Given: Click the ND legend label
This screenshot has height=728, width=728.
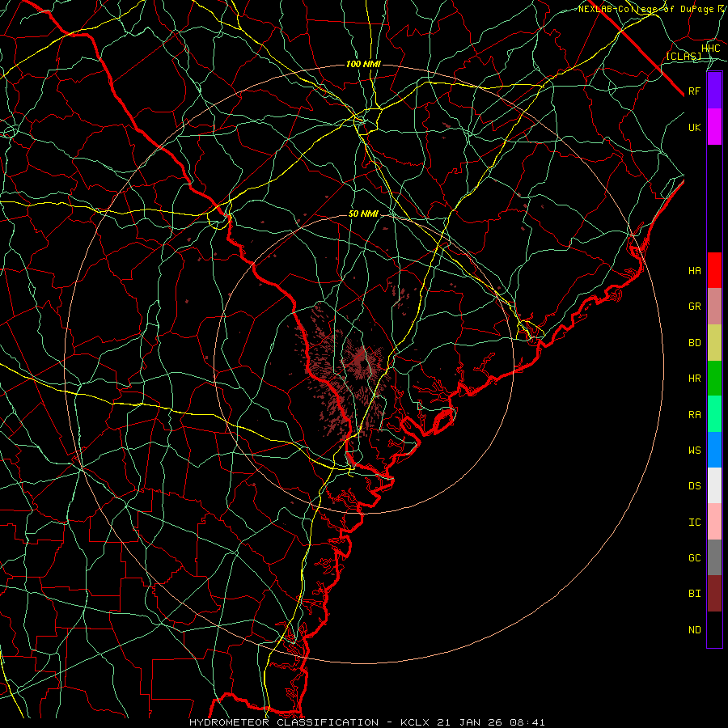Looking at the screenshot, I should pos(694,630).
